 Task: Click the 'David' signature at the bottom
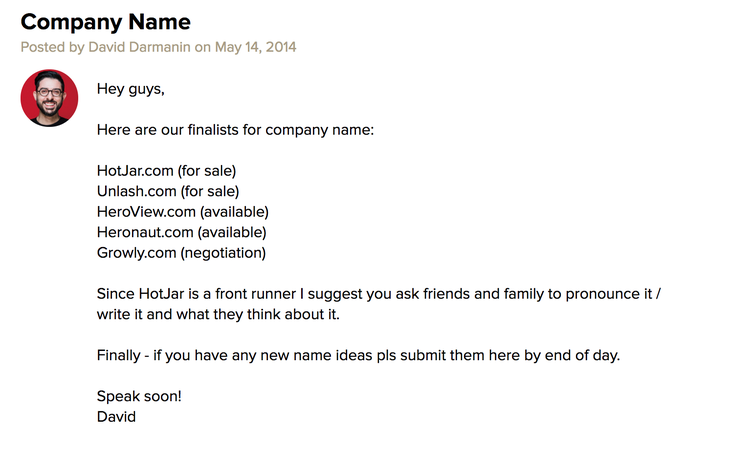(116, 417)
